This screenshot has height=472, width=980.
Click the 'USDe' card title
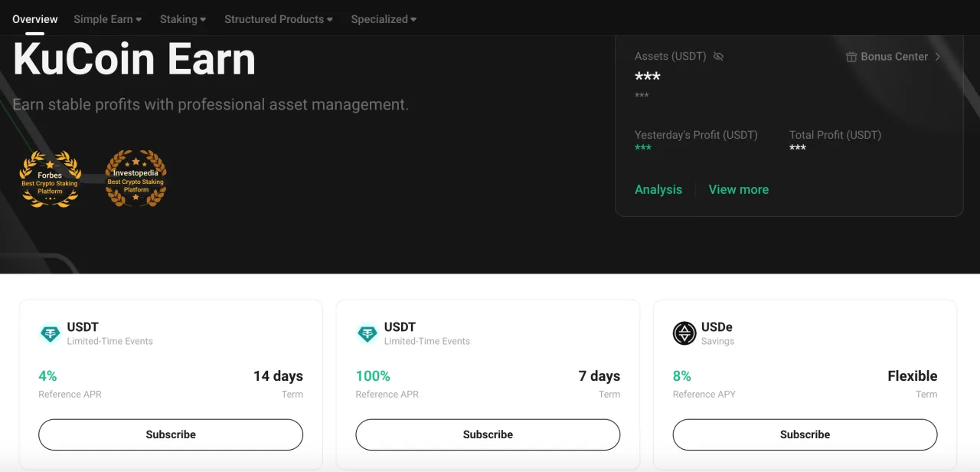click(717, 327)
